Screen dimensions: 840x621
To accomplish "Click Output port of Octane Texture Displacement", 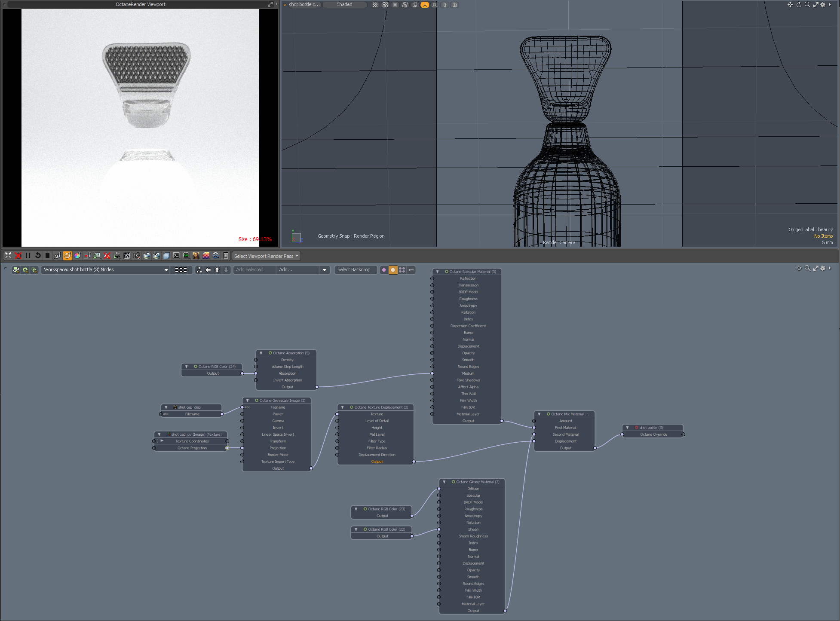I will pos(414,462).
